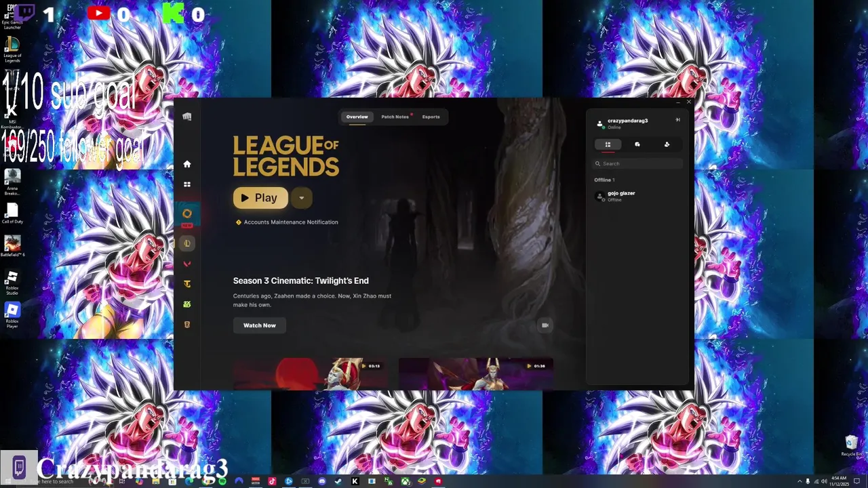Select the green 2XKO icon in the sidebar

(x=187, y=304)
